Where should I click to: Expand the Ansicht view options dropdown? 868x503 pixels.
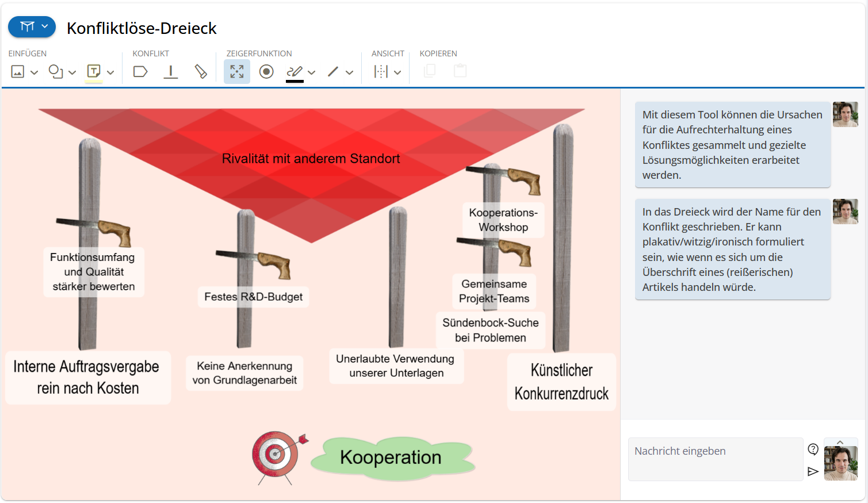click(x=397, y=72)
